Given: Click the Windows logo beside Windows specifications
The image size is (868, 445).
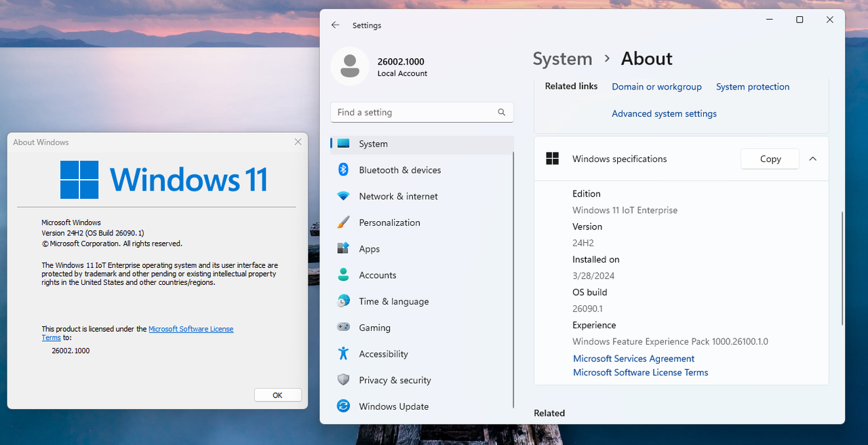Looking at the screenshot, I should pos(553,159).
